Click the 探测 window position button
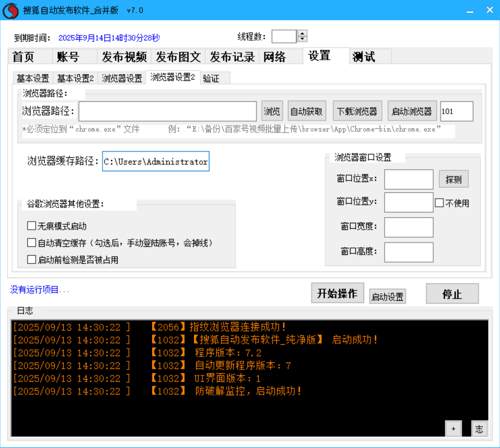This screenshot has height=448, width=500. (x=453, y=179)
